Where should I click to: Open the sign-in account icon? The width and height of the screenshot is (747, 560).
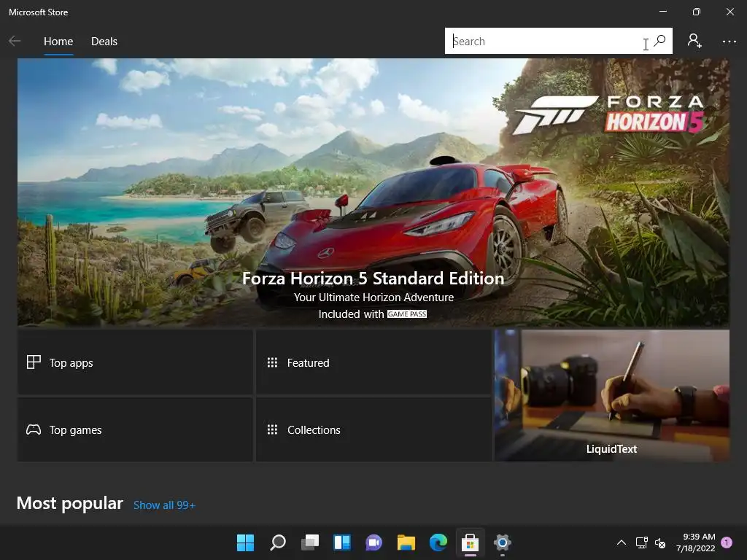pos(694,41)
